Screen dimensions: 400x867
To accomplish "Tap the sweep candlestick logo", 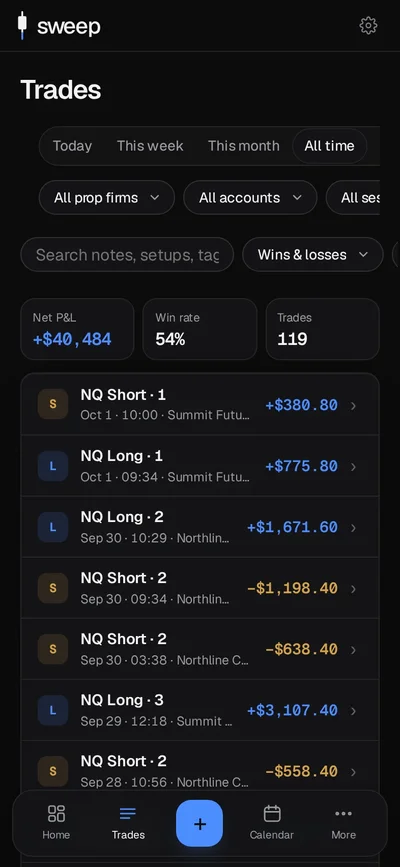I will coord(22,25).
